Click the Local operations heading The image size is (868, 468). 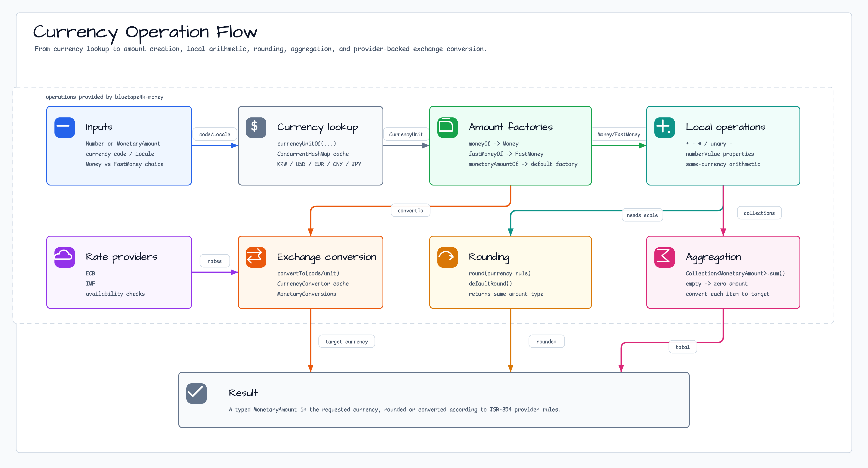coord(725,127)
